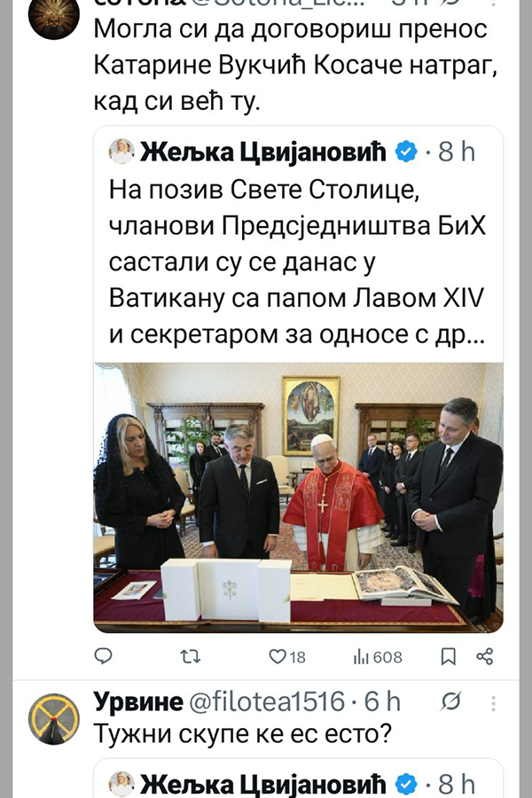The width and height of the screenshot is (532, 798).
Task: Tap the small Жељка Цвијановић avatar in the upper quoted tweet
Action: click(121, 151)
